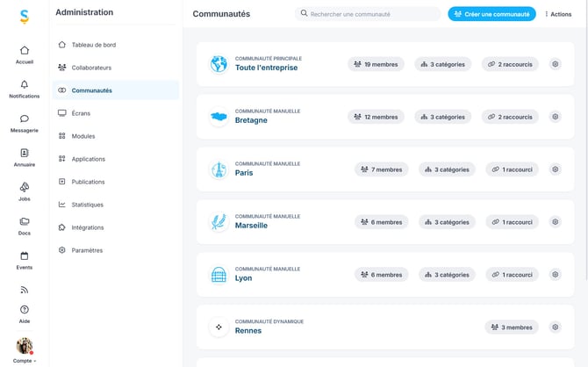Open settings gear for Bretagne community
The width and height of the screenshot is (588, 367).
click(555, 117)
